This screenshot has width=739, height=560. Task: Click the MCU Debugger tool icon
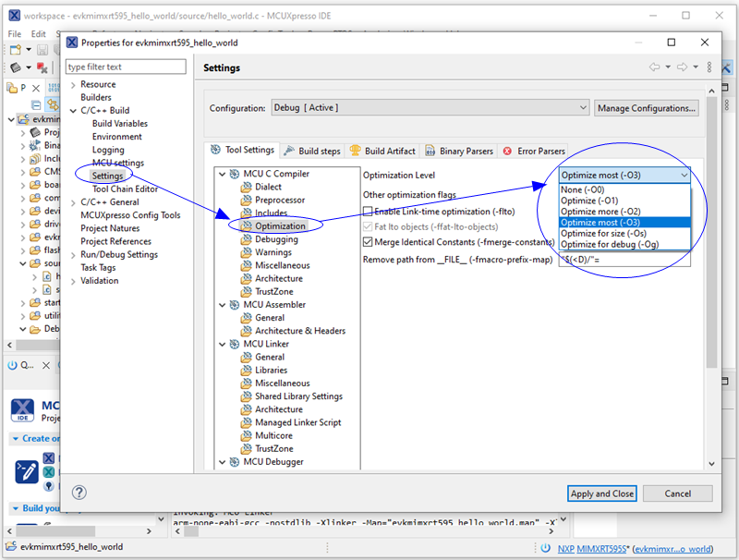tap(235, 462)
